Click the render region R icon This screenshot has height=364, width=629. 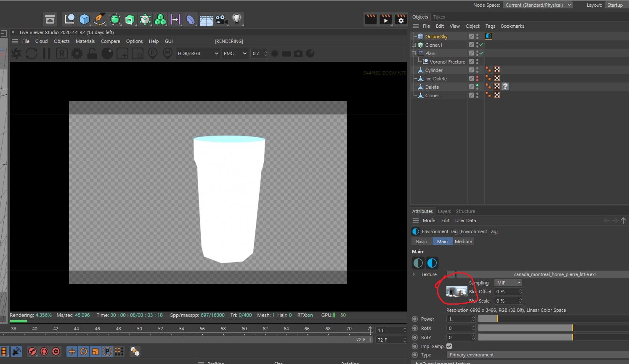[x=62, y=53]
